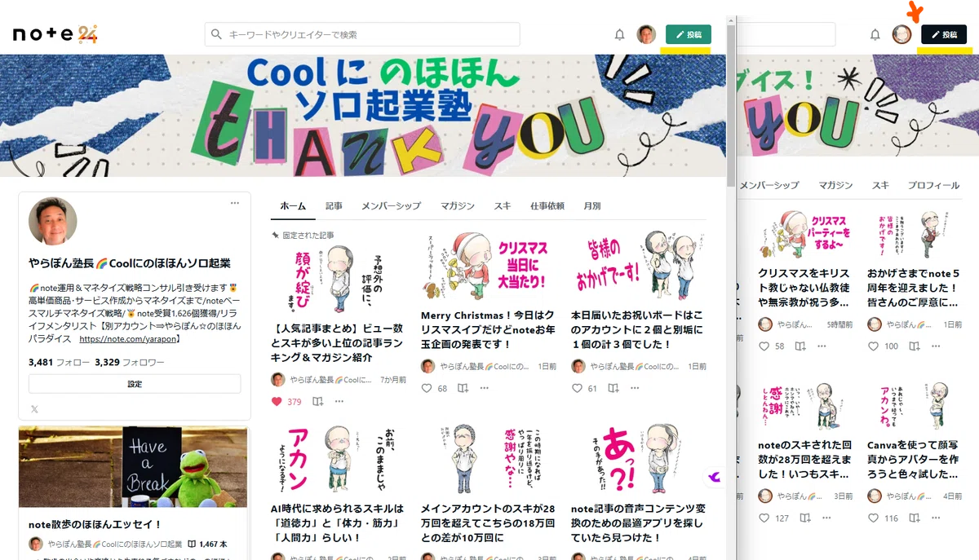Like the 人気記事まとめ article with 379 likes
The image size is (979, 560).
point(277,401)
